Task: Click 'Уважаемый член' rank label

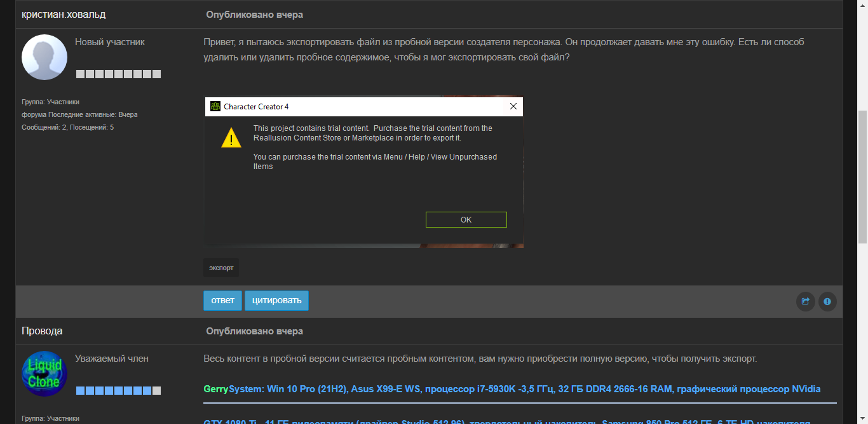Action: coord(112,359)
